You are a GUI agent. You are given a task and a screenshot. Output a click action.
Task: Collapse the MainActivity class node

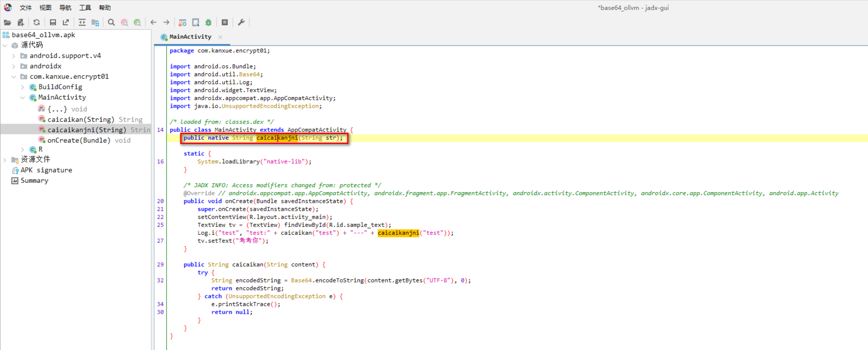click(22, 98)
